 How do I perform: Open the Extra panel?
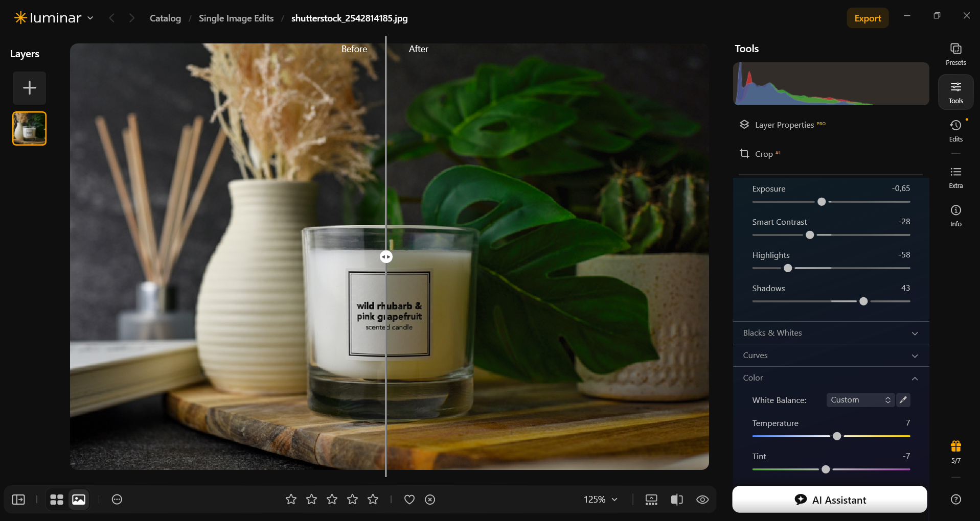955,177
